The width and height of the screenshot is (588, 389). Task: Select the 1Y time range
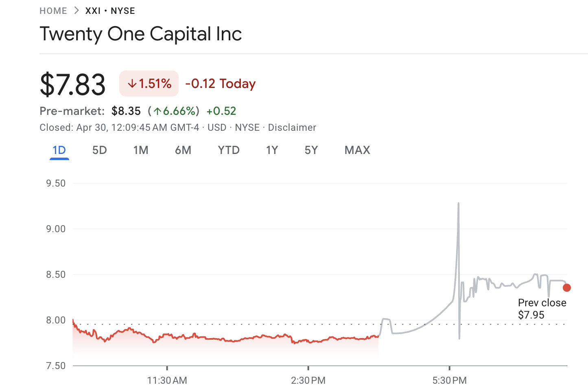pos(272,150)
